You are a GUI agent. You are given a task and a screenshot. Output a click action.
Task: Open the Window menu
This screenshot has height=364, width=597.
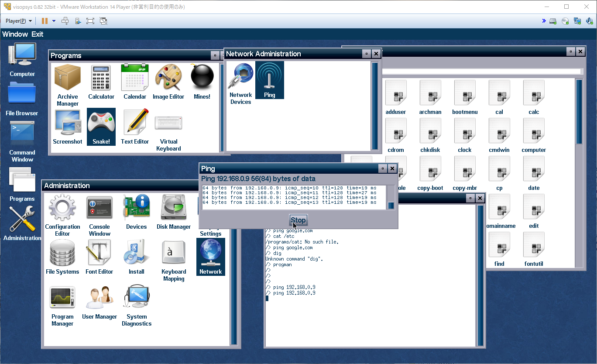click(x=15, y=34)
